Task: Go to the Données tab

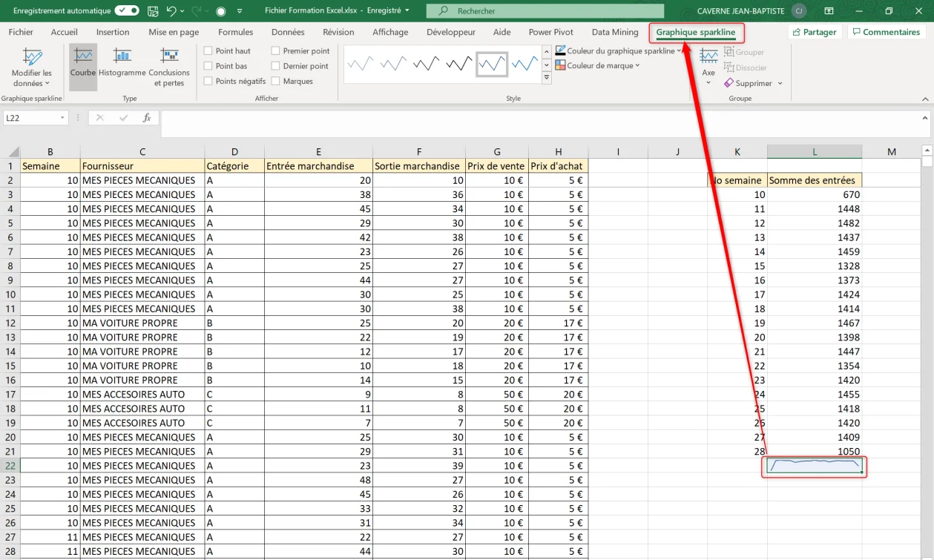Action: [x=288, y=32]
